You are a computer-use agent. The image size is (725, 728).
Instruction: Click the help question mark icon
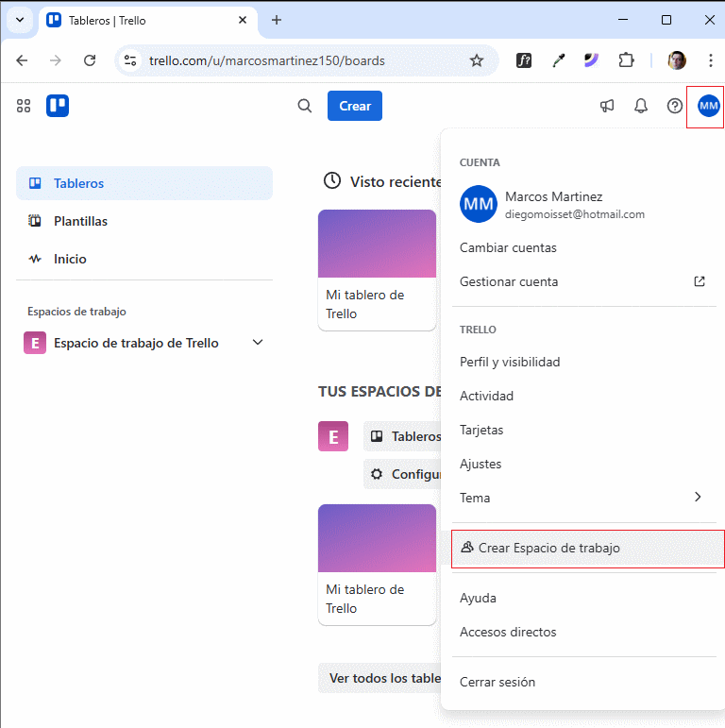(x=675, y=106)
